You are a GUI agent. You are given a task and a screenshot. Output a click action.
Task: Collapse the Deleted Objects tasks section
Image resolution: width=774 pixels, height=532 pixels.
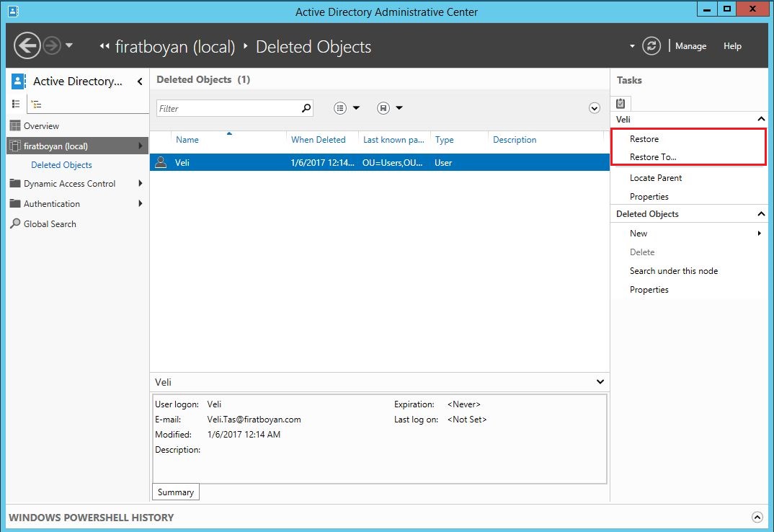coord(761,213)
